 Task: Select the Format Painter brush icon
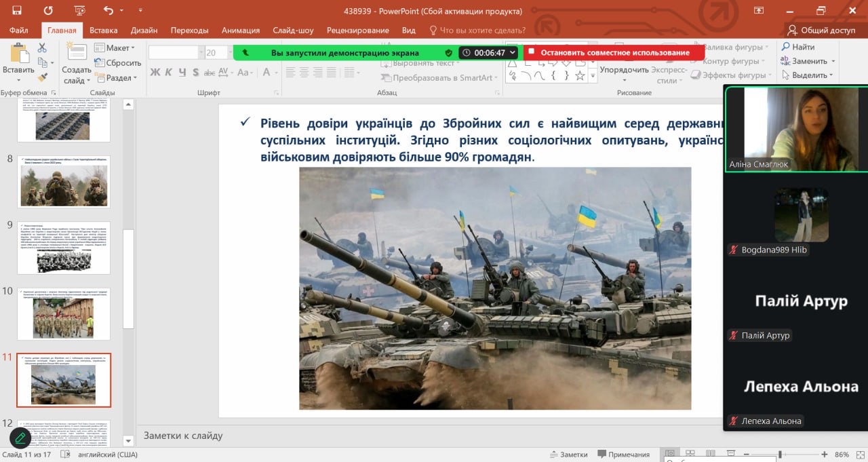(x=42, y=77)
